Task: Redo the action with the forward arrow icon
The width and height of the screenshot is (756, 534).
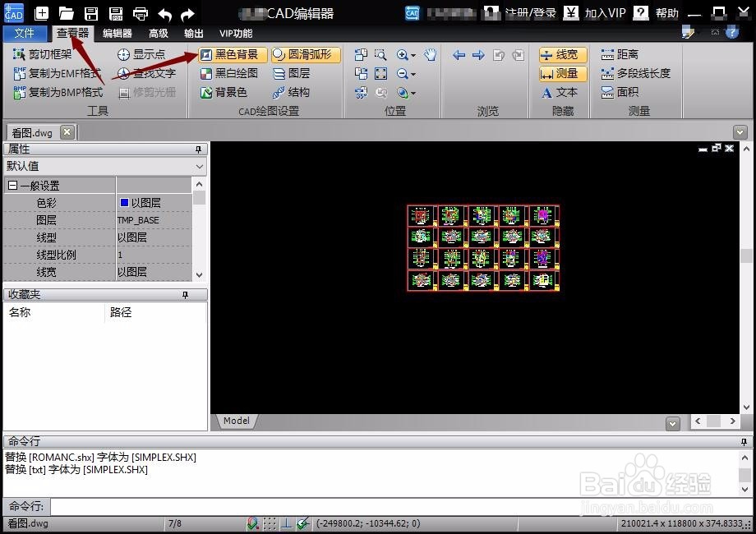Action: (x=187, y=15)
